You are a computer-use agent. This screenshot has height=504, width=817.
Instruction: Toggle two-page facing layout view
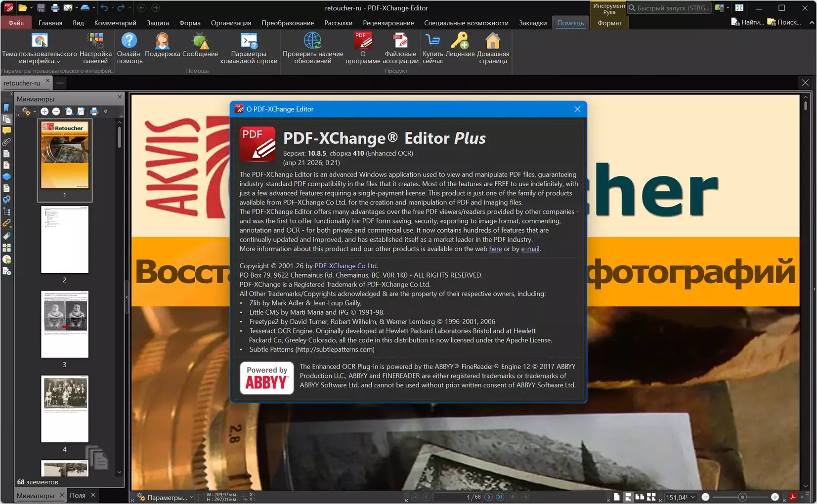(640, 497)
